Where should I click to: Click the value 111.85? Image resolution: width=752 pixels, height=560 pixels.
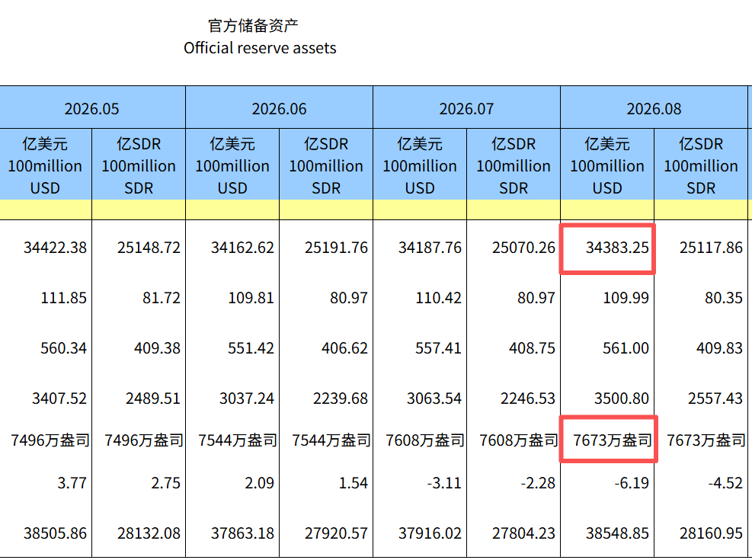[x=64, y=298]
